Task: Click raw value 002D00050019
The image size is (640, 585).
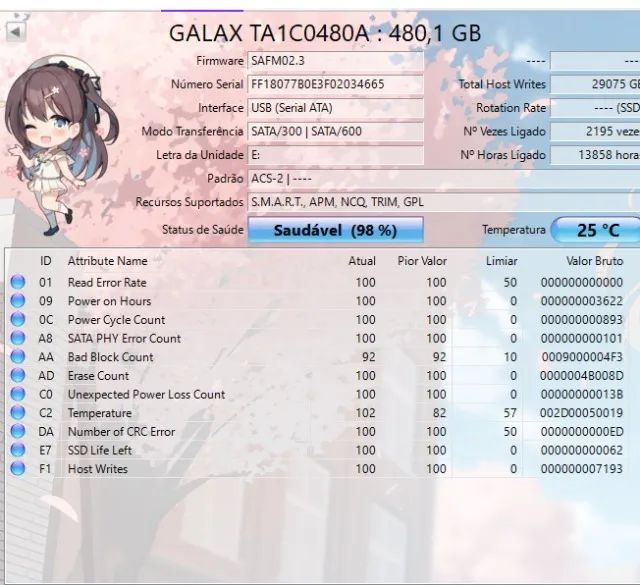Action: 582,413
